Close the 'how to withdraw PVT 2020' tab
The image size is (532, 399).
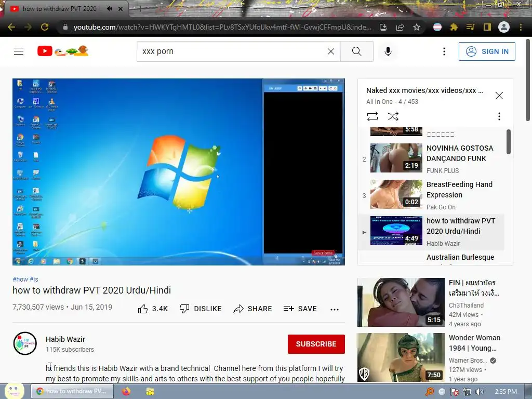coord(121,9)
